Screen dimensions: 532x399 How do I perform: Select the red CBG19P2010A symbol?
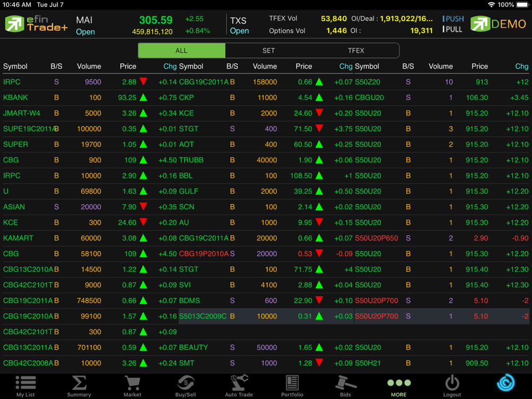click(x=204, y=253)
